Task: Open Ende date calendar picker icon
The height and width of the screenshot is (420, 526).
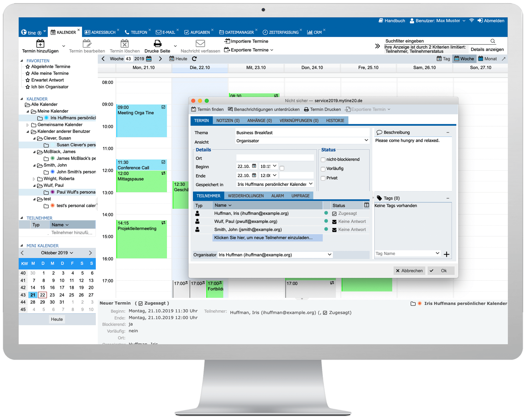Action: coord(254,175)
